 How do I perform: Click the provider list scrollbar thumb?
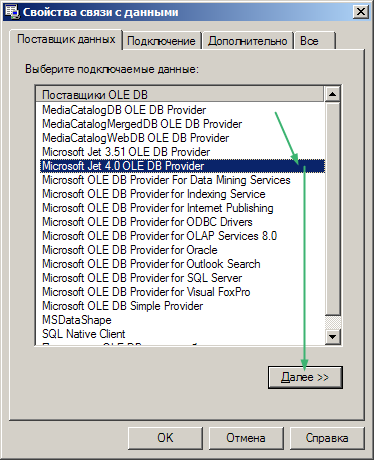pos(332,208)
